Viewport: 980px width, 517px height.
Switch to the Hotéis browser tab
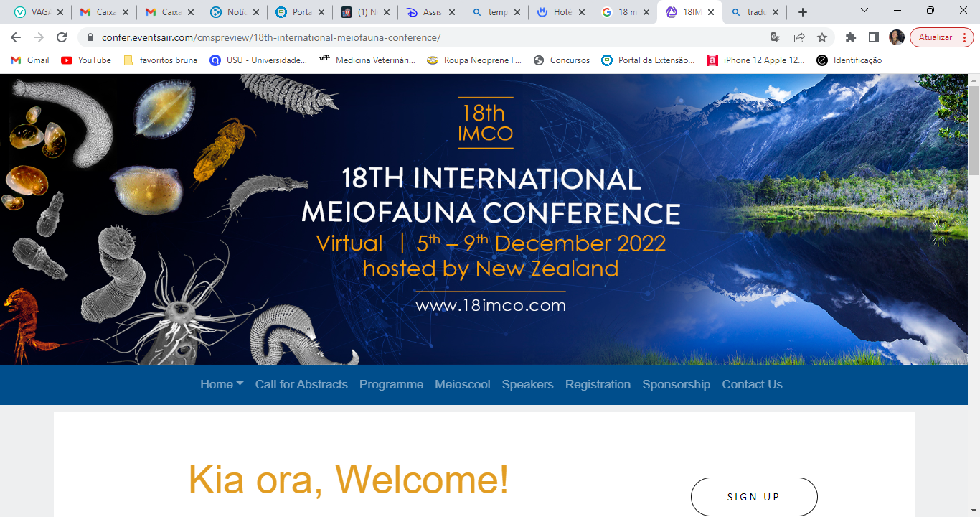pyautogui.click(x=560, y=12)
